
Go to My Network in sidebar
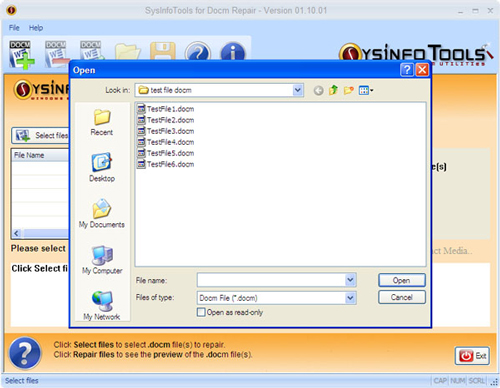(102, 306)
